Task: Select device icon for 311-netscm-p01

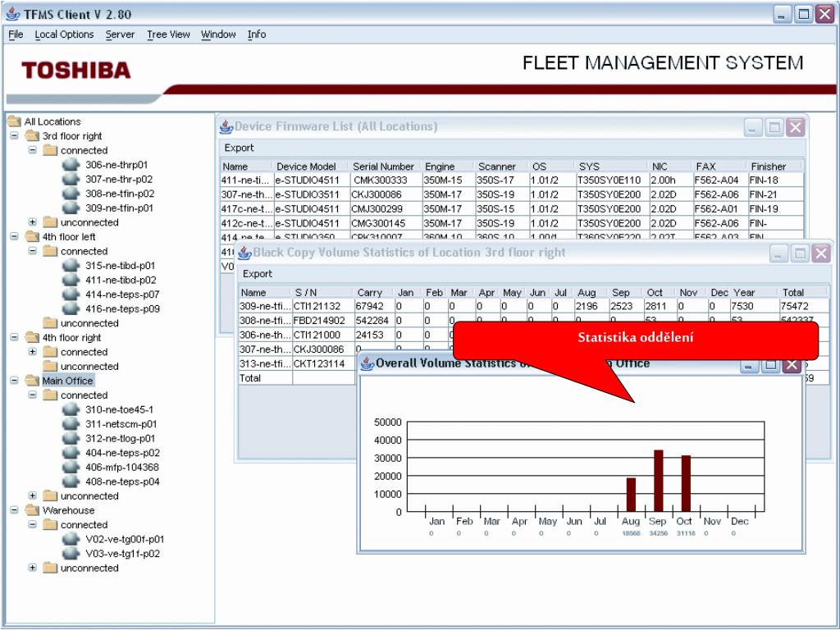Action: click(71, 424)
